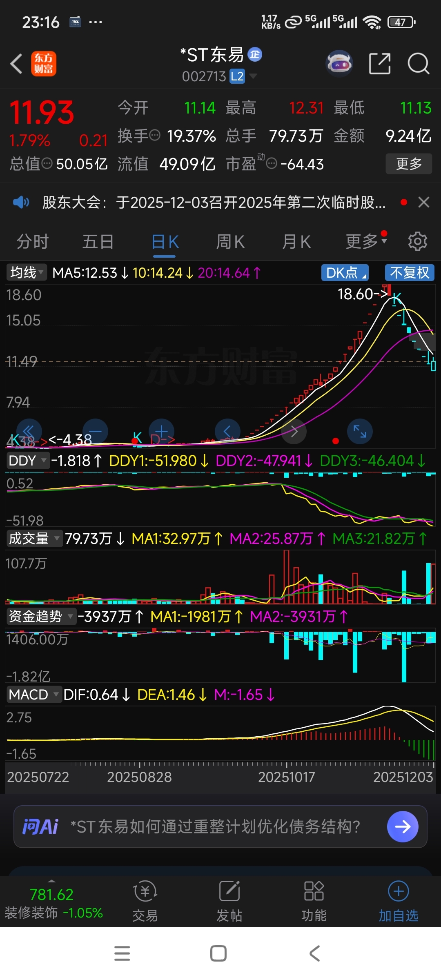Tap info icon next to 市盈
Viewport: 441px width, 980px height.
point(272,164)
